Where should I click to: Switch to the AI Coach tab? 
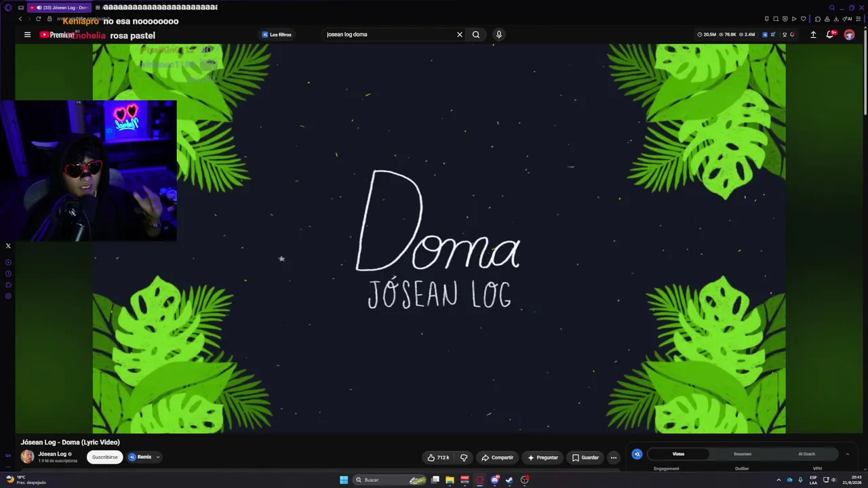806,454
